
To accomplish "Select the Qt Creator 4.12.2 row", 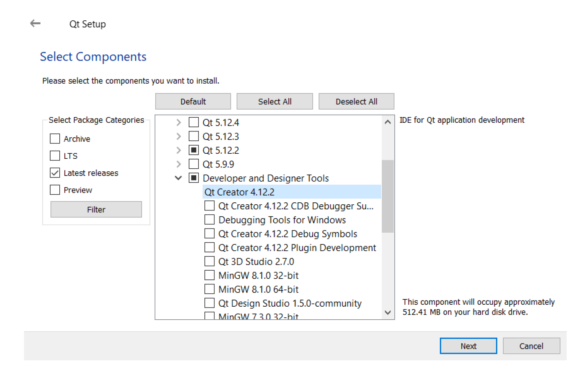I will 292,192.
